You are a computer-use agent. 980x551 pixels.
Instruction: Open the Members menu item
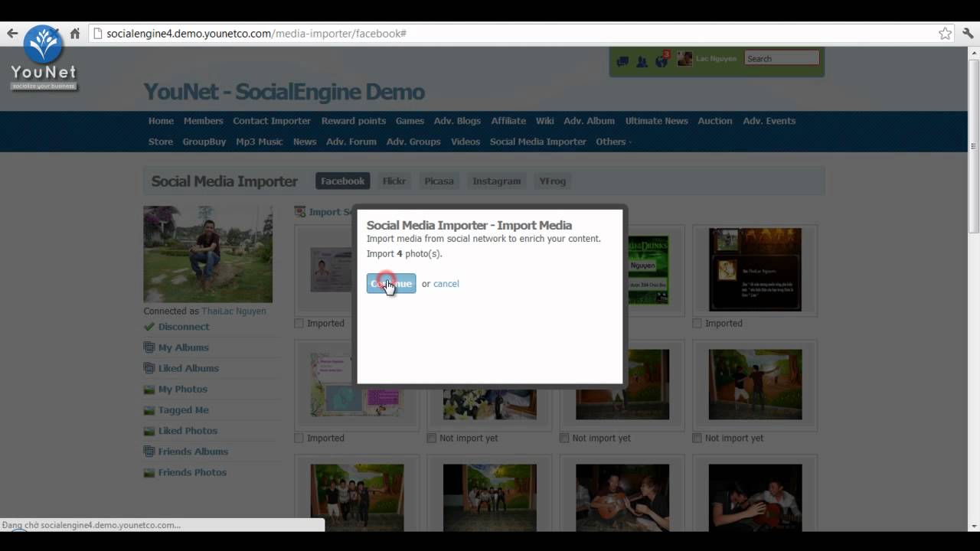(x=203, y=121)
